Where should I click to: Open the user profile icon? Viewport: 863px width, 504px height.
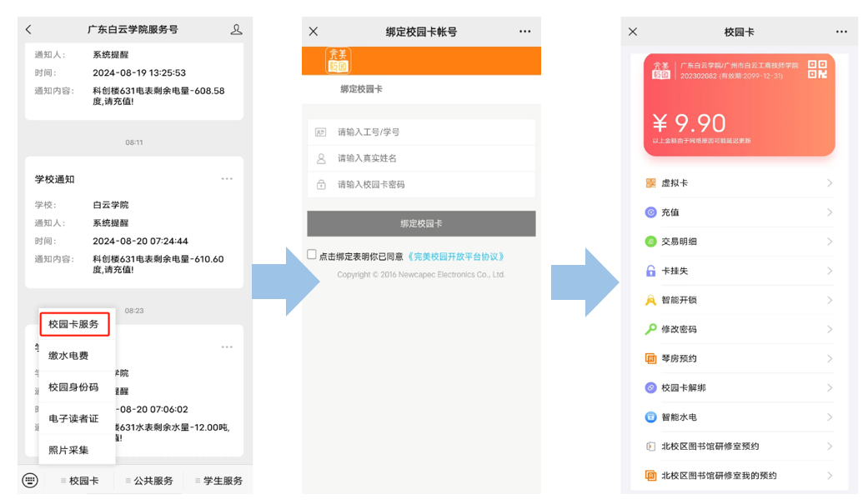click(x=236, y=30)
